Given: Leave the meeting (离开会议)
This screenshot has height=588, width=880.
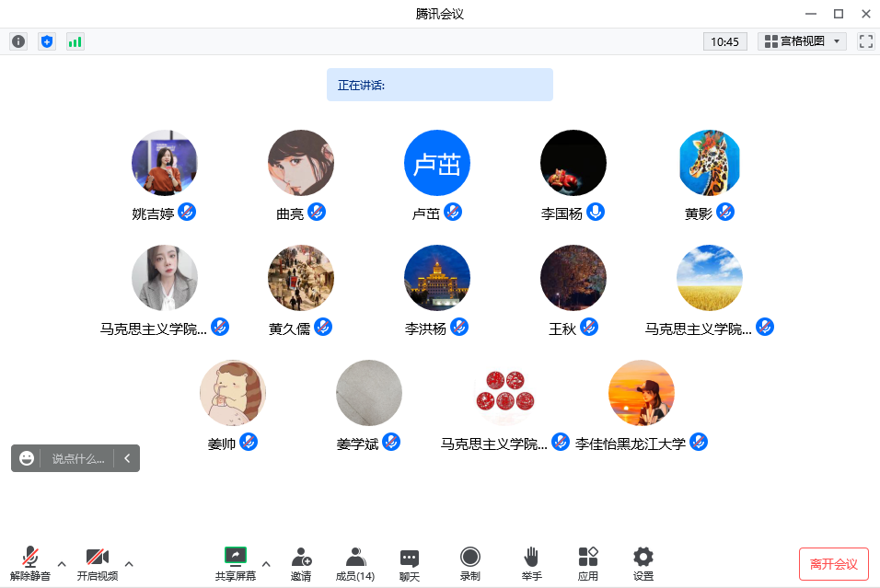Looking at the screenshot, I should 833,564.
